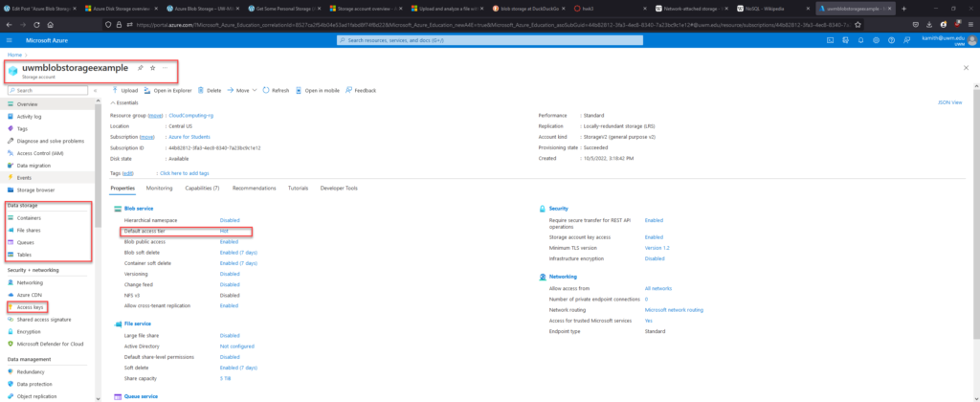Collapse the left menu with double chevron
The image size is (980, 402).
coord(96,91)
